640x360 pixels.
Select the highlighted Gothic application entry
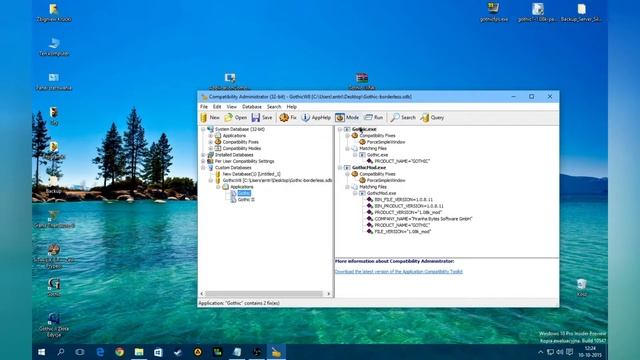[244, 193]
